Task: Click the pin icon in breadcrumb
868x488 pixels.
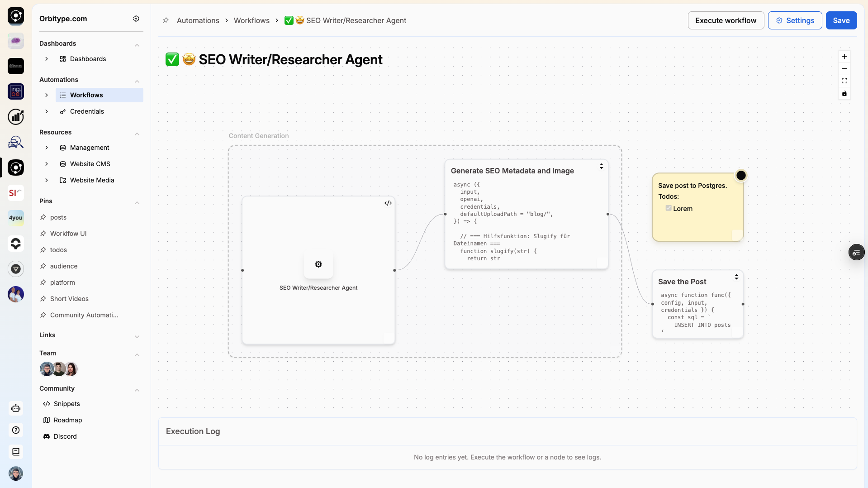Action: (166, 20)
